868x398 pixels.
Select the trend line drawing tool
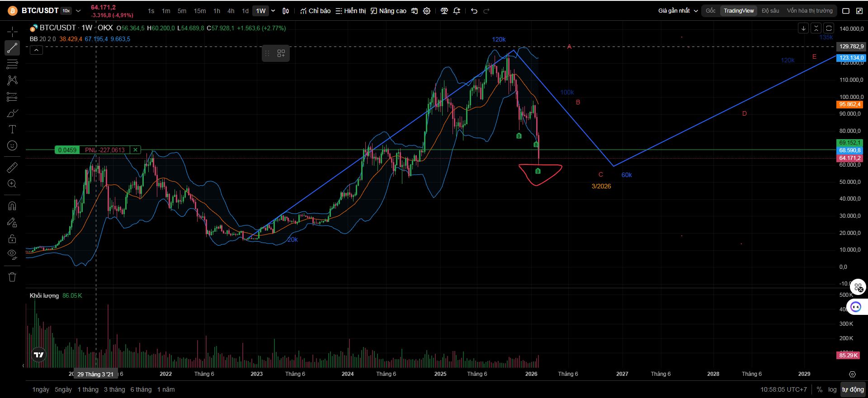[x=12, y=48]
